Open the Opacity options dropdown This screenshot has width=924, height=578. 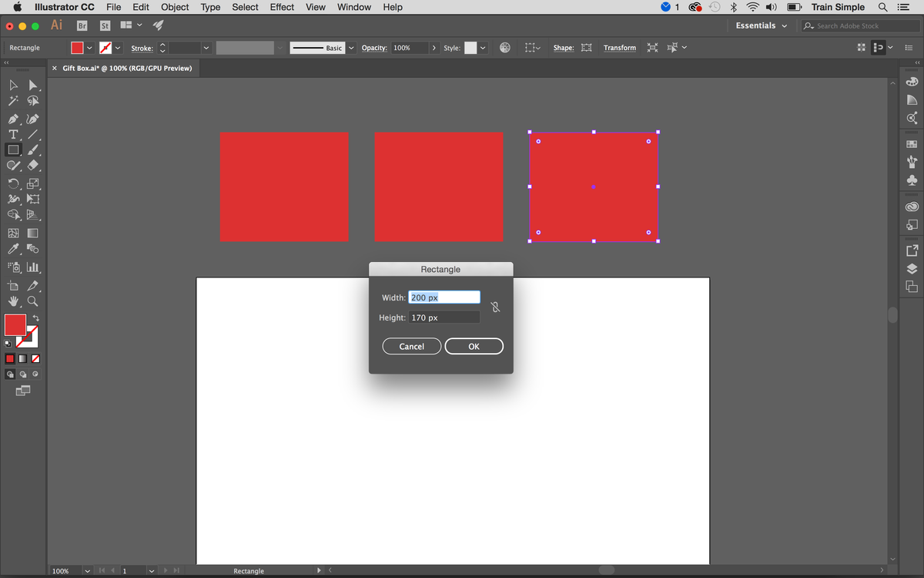coord(434,47)
